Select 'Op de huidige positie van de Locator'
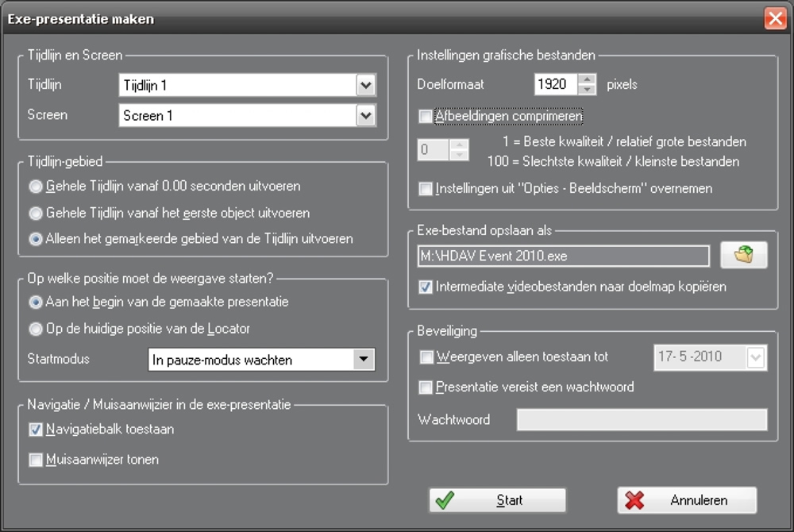Image resolution: width=794 pixels, height=532 pixels. coord(35,329)
